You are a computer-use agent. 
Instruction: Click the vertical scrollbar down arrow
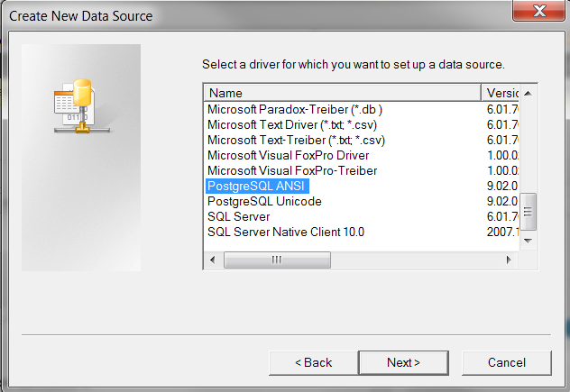529,241
